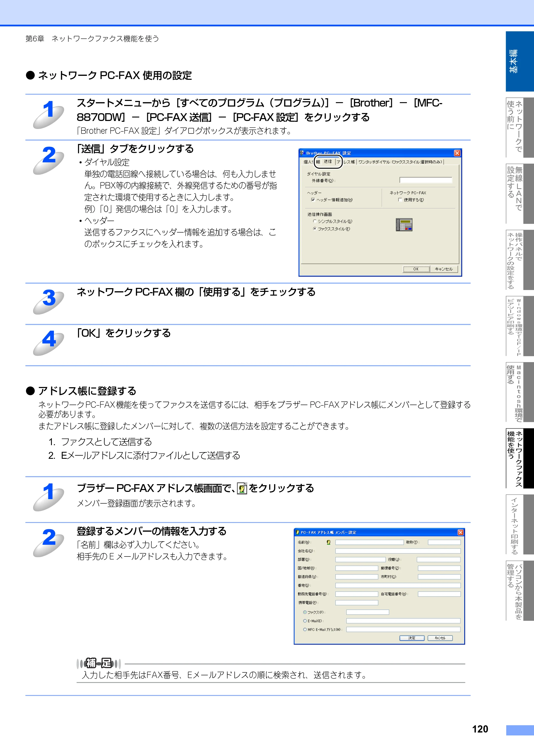
Task: Click the メンバー設定 title bar icon
Action: pos(298,532)
